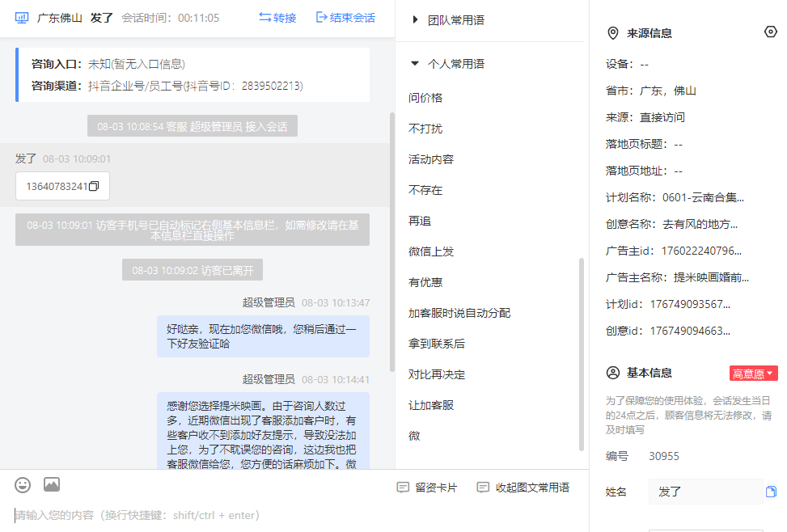Click the 好哒亲 chat message bubble
The width and height of the screenshot is (787, 532).
click(263, 336)
